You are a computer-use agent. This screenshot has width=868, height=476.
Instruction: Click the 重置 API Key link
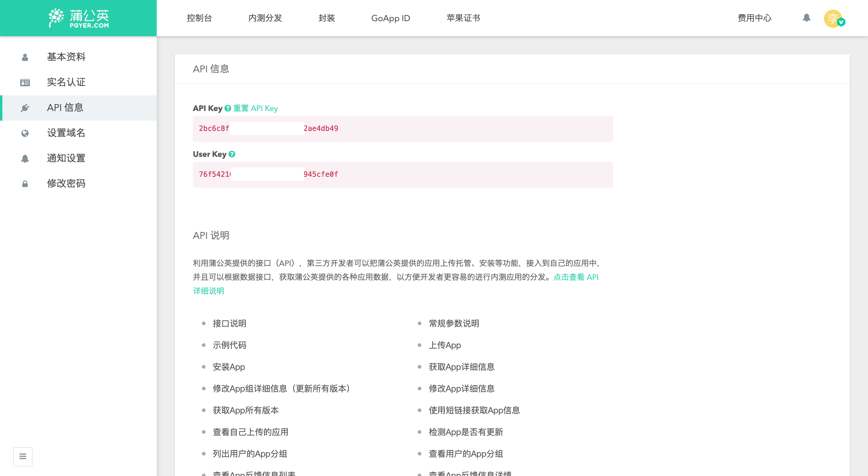pos(255,108)
